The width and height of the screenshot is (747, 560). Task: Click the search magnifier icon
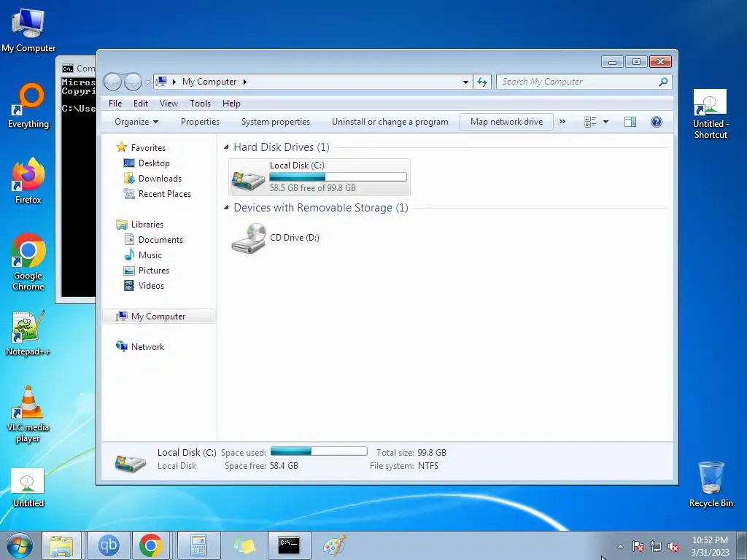[x=663, y=82]
